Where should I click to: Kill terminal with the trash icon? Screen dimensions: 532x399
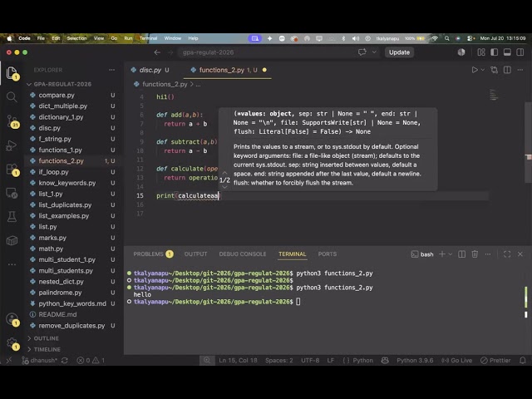[475, 254]
